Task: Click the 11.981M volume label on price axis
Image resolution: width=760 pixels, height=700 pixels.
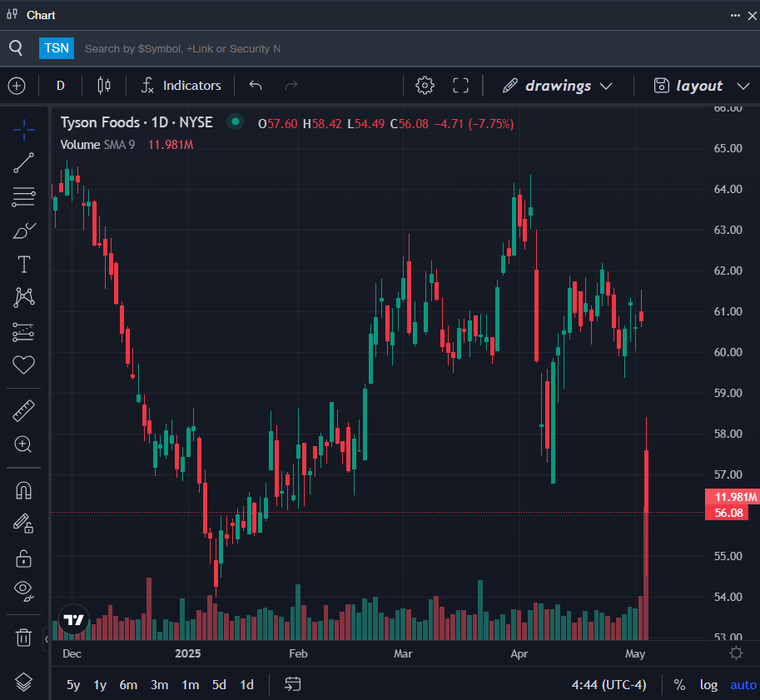Action: [x=733, y=497]
